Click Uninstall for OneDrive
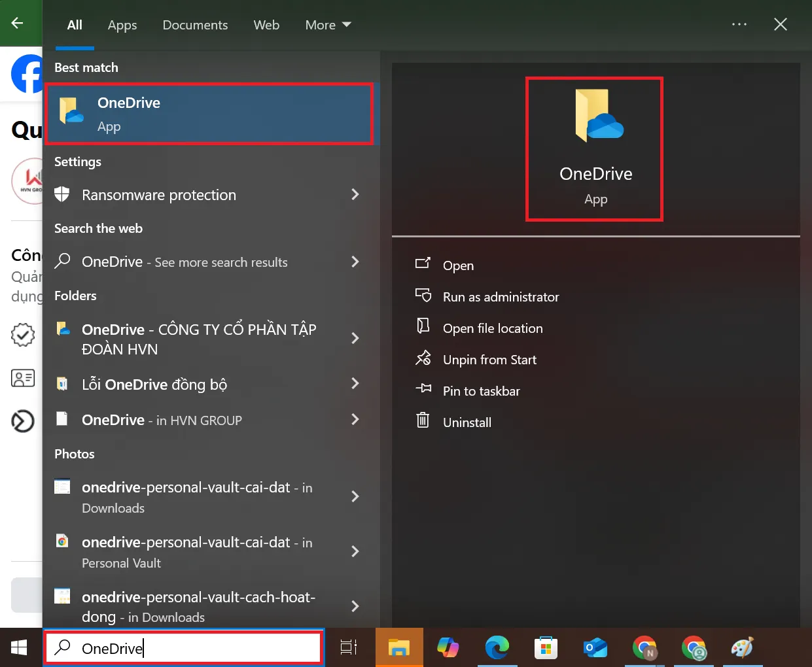Image resolution: width=812 pixels, height=667 pixels. point(467,422)
